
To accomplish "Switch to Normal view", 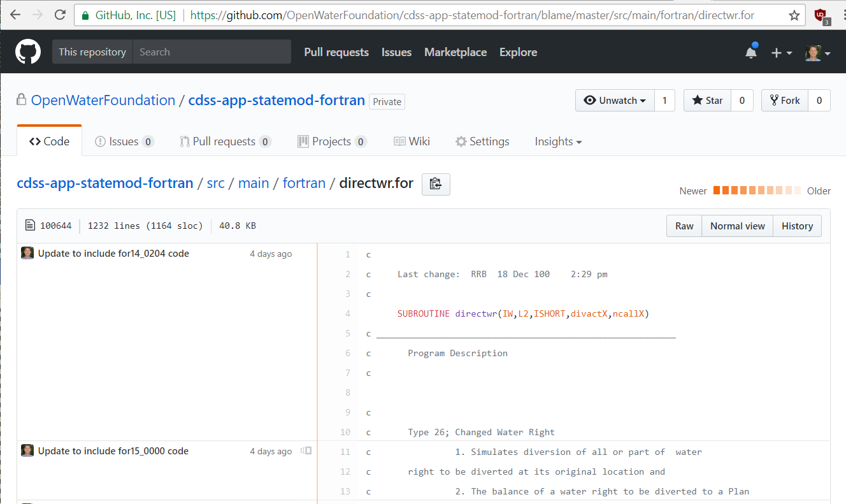I will click(x=738, y=226).
